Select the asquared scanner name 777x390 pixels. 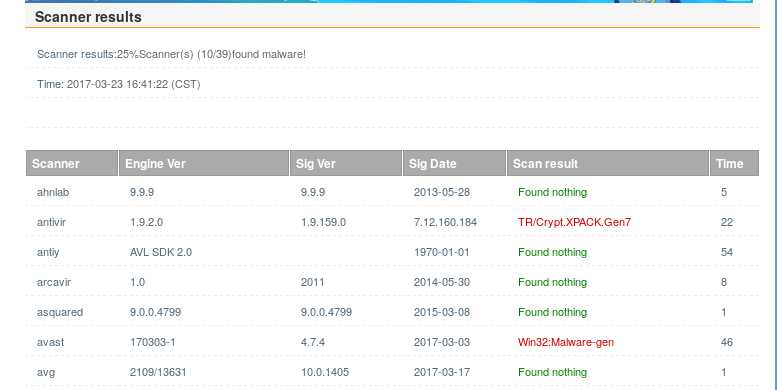pyautogui.click(x=59, y=312)
